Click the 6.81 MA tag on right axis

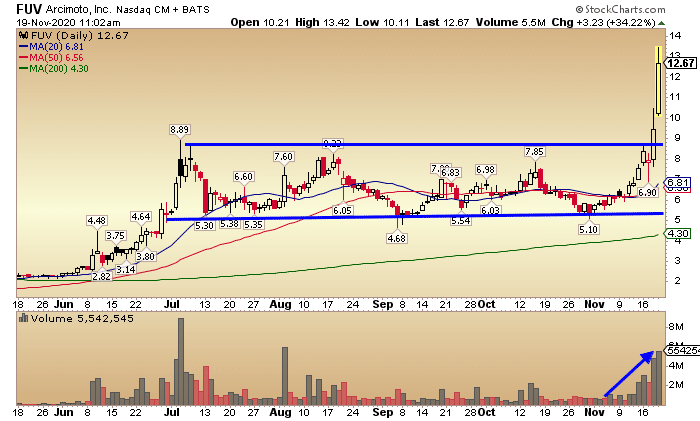pyautogui.click(x=678, y=183)
